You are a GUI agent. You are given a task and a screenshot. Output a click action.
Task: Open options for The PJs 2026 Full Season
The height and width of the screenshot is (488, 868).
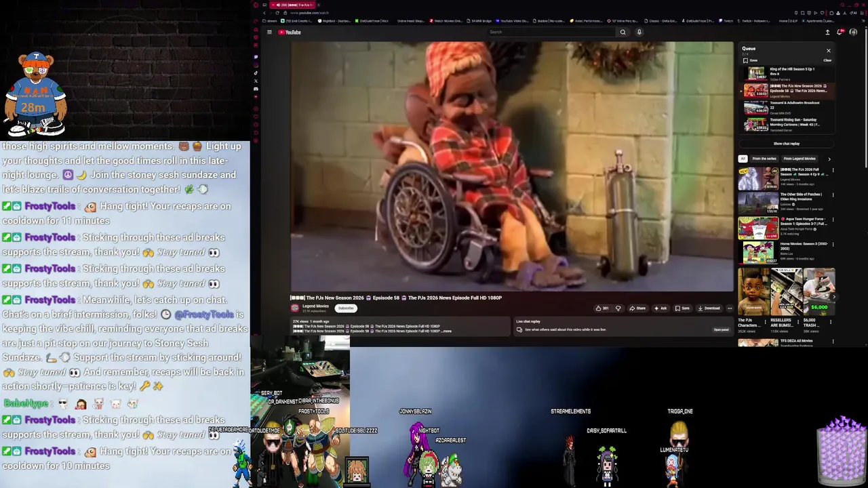point(833,170)
